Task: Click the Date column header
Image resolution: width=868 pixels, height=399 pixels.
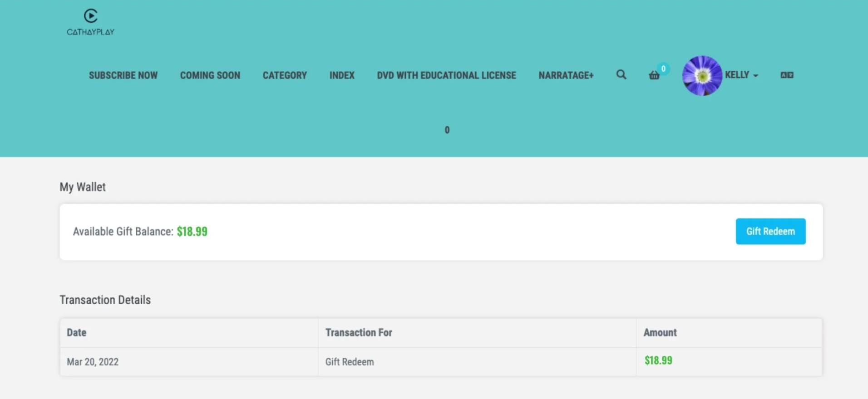Action: [76, 332]
